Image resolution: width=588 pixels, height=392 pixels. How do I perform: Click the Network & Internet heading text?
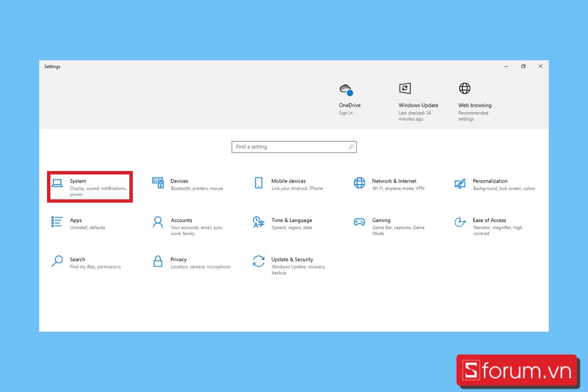point(394,181)
